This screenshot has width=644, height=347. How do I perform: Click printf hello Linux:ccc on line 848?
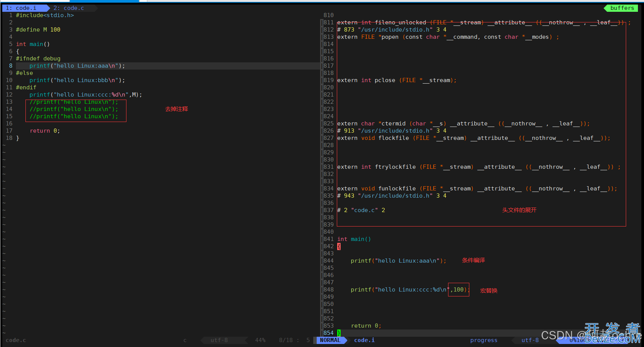tap(410, 290)
